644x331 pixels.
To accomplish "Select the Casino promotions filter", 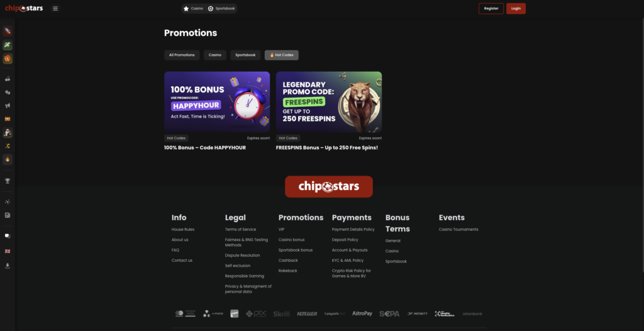I will (x=215, y=55).
